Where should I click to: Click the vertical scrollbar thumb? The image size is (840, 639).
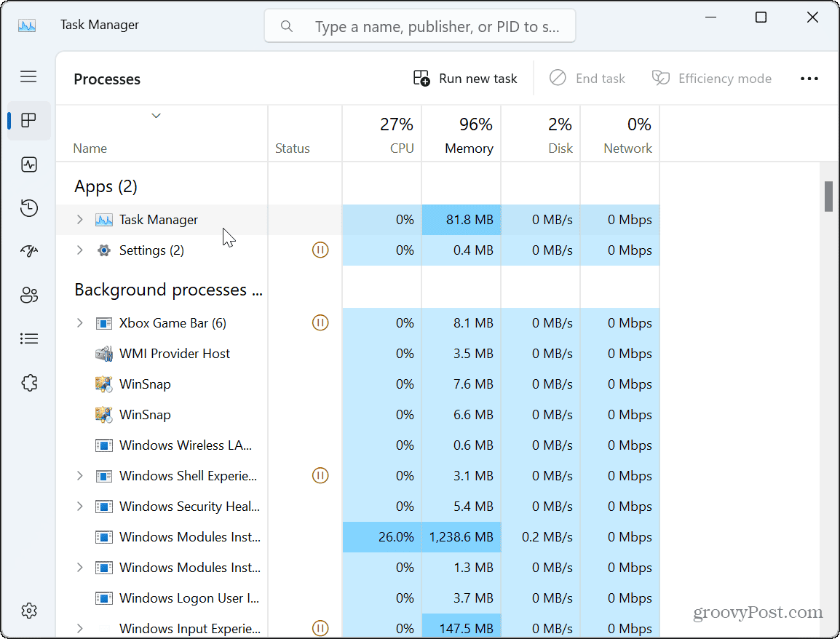[x=829, y=196]
